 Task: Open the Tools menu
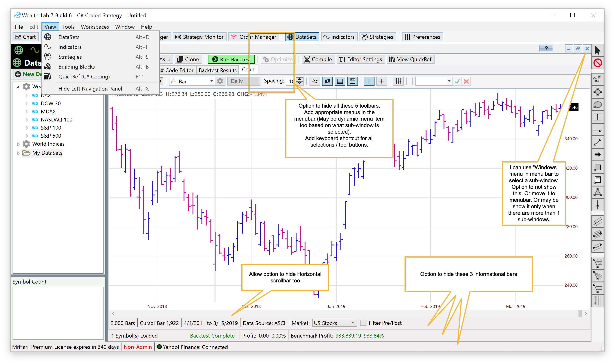(x=68, y=27)
